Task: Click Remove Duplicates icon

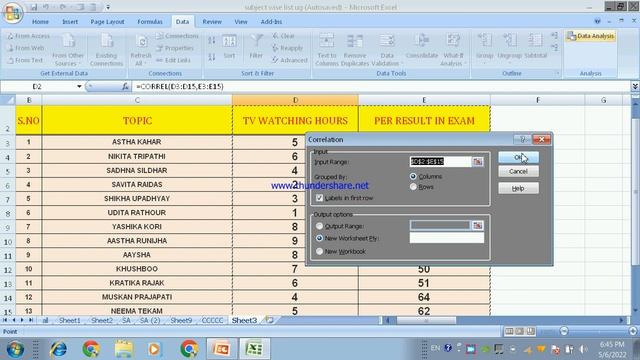Action: (x=355, y=50)
